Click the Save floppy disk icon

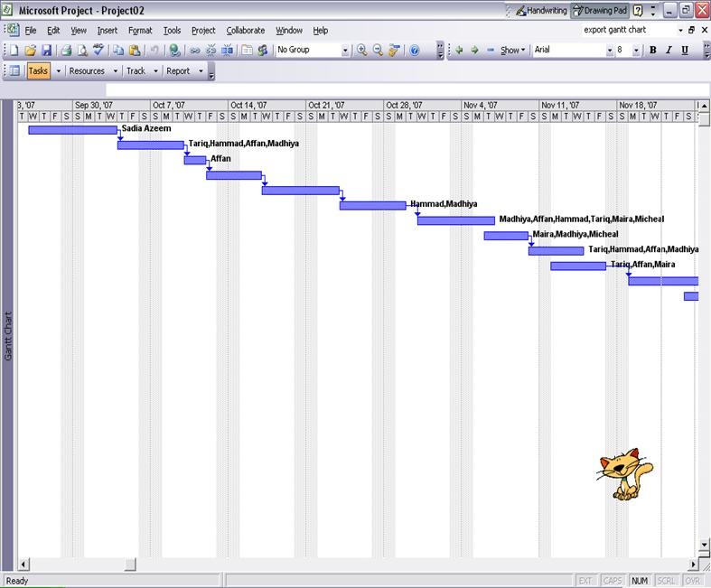46,51
